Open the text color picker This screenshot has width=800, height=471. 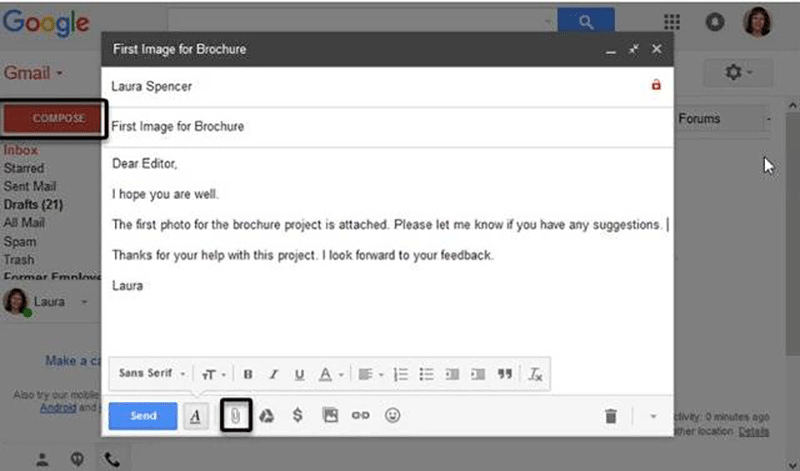click(x=329, y=374)
